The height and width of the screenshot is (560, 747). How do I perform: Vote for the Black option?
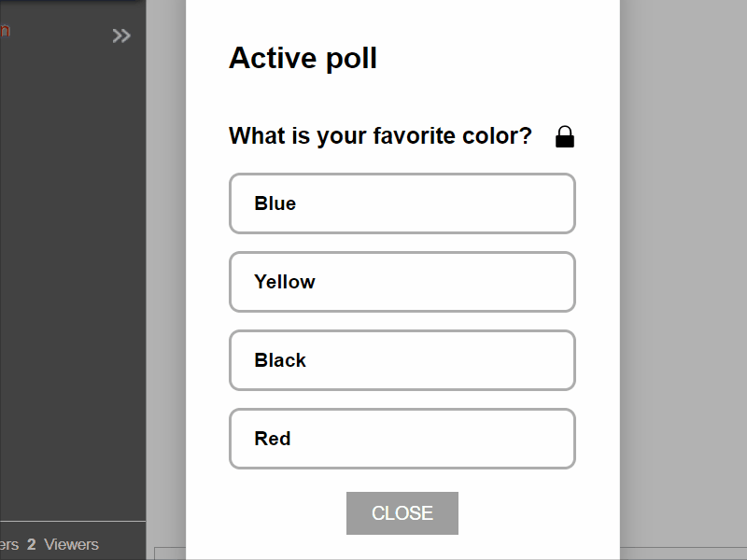tap(402, 360)
